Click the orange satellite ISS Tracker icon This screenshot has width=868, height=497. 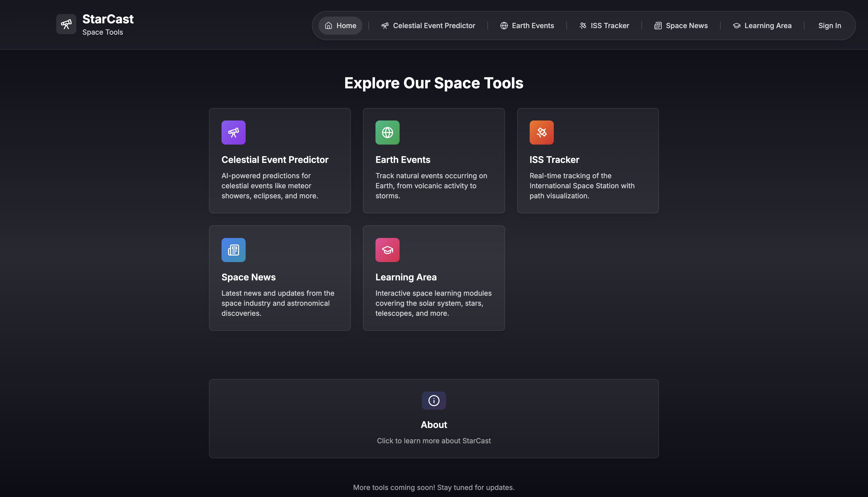pyautogui.click(x=541, y=133)
